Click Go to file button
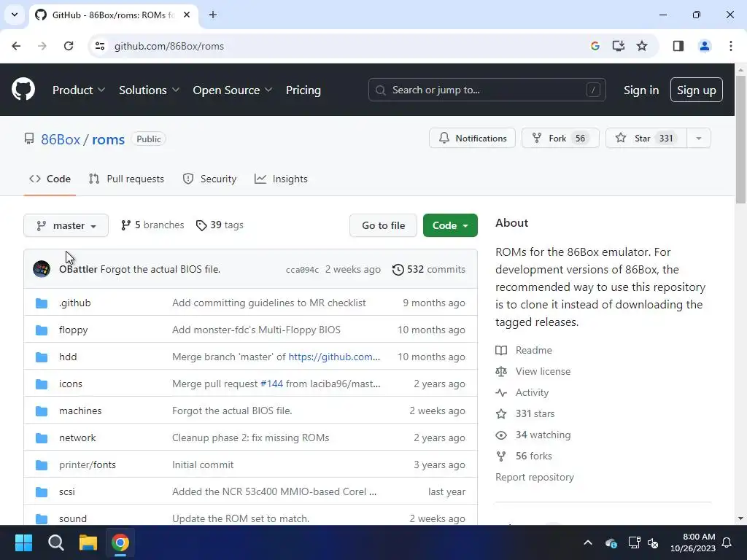 point(383,225)
